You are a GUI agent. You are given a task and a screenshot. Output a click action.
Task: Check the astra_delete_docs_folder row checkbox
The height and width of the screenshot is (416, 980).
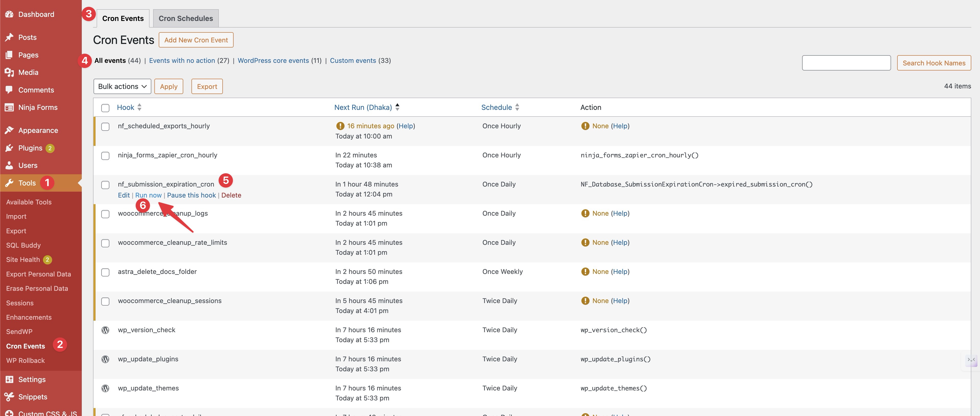click(x=105, y=272)
